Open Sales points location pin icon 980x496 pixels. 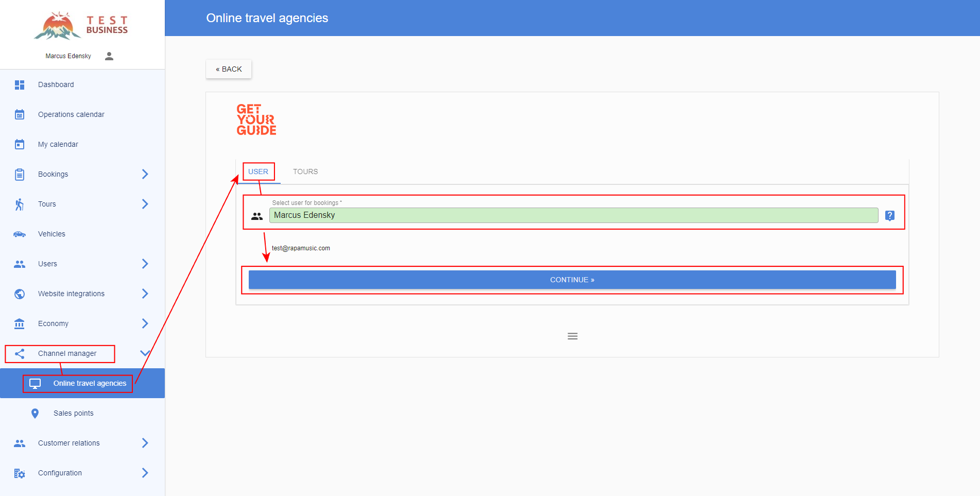35,414
